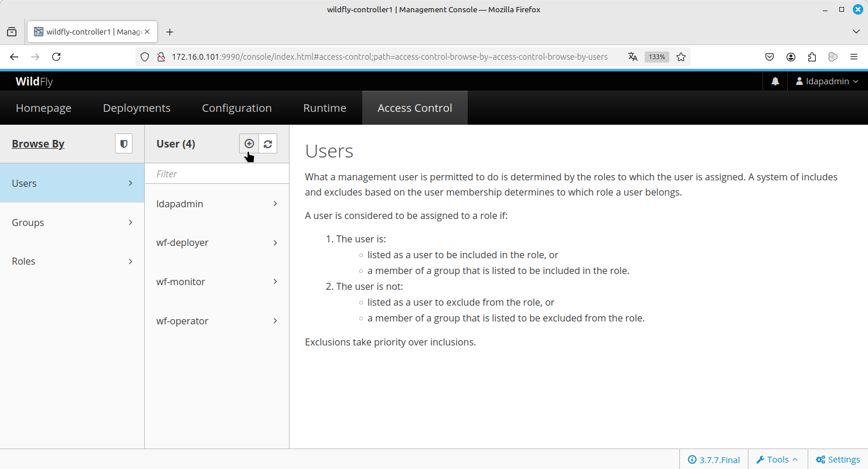Click the add user plus icon
This screenshot has width=868, height=469.
point(249,144)
